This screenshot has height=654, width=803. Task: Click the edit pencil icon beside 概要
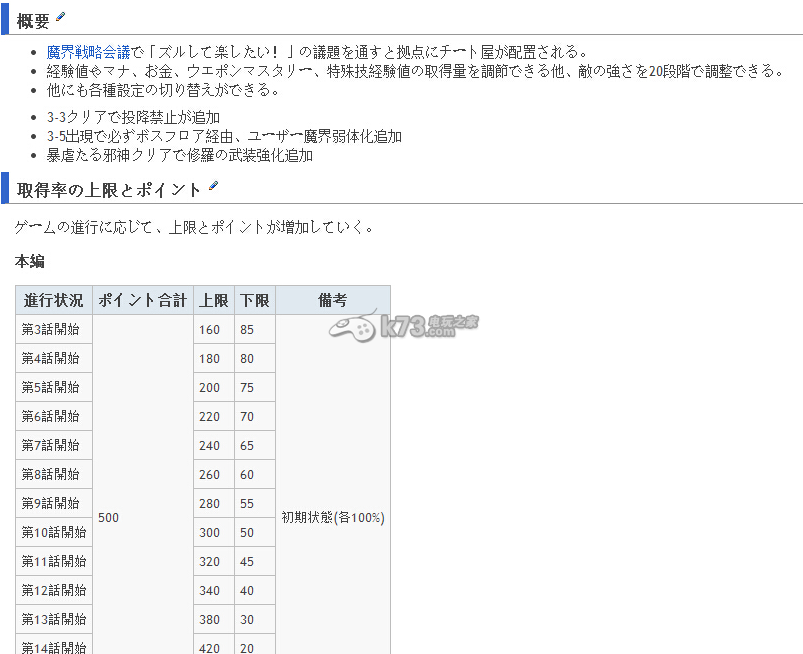pyautogui.click(x=61, y=17)
